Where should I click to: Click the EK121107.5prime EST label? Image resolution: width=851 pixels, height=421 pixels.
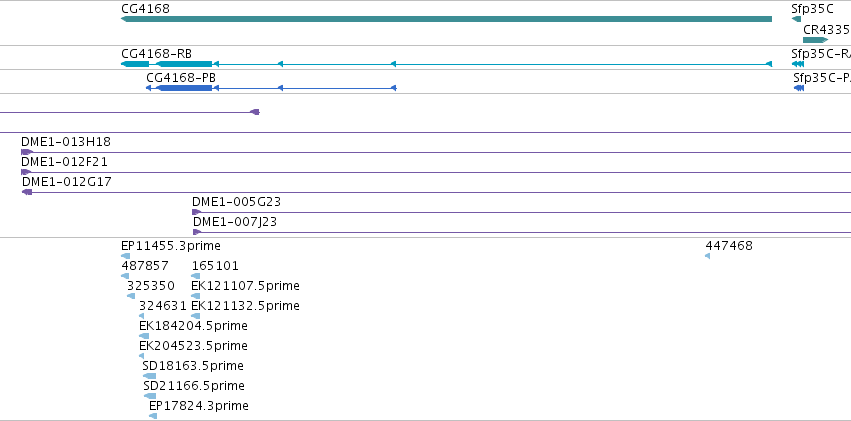point(245,286)
